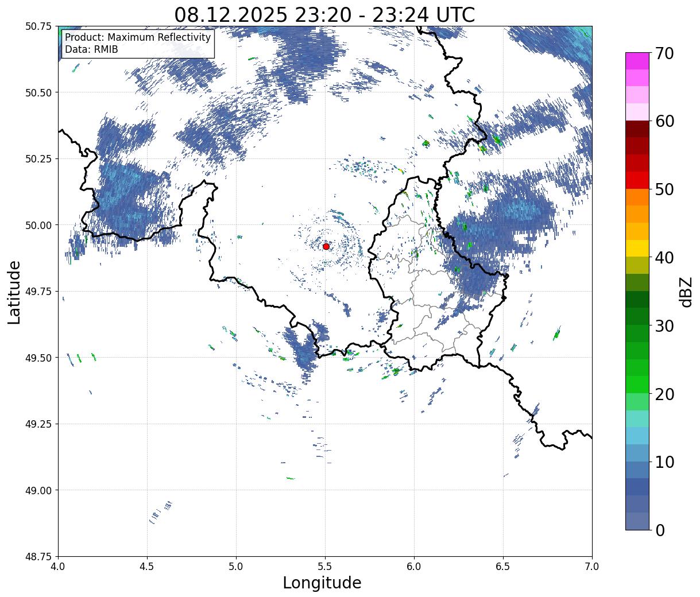
Task: Click latitude tick label 49.25
Action: point(38,424)
